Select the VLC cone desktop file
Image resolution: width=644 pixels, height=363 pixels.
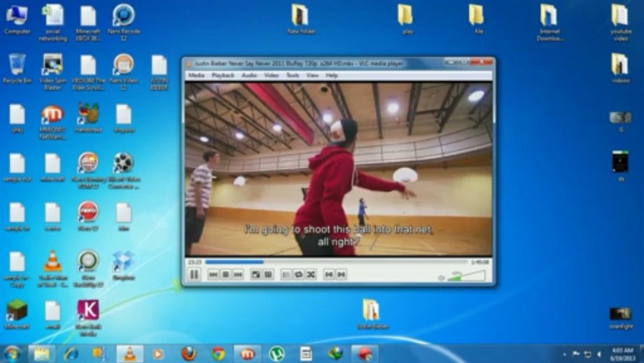coord(52,269)
